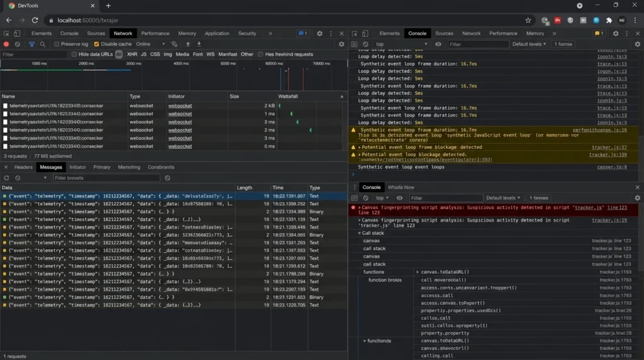Select the WS request type filter

click(210, 54)
